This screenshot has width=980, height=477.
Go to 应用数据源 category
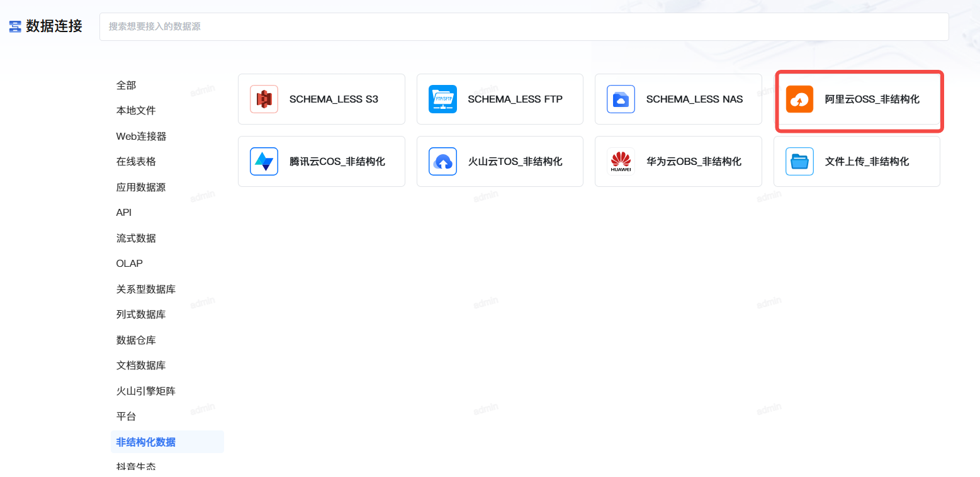(141, 187)
